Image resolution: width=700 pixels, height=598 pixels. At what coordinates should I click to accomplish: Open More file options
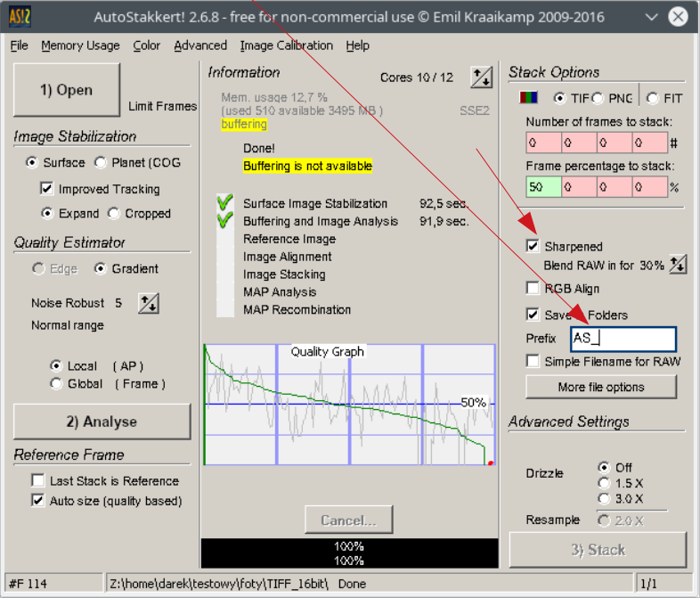pyautogui.click(x=601, y=387)
